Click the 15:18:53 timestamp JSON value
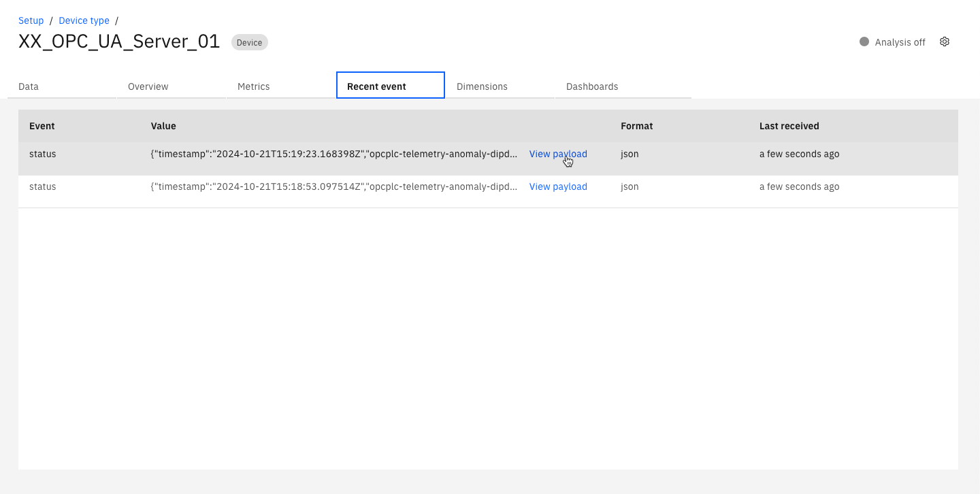Image resolution: width=980 pixels, height=494 pixels. pyautogui.click(x=334, y=186)
